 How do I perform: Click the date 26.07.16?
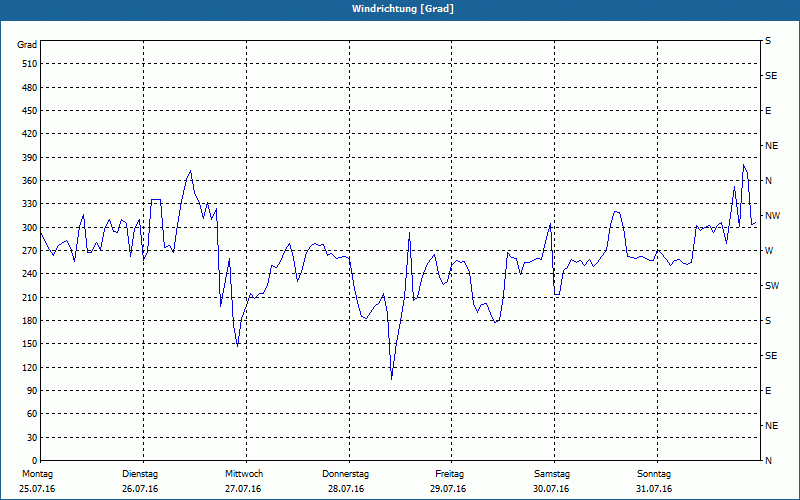(140, 489)
